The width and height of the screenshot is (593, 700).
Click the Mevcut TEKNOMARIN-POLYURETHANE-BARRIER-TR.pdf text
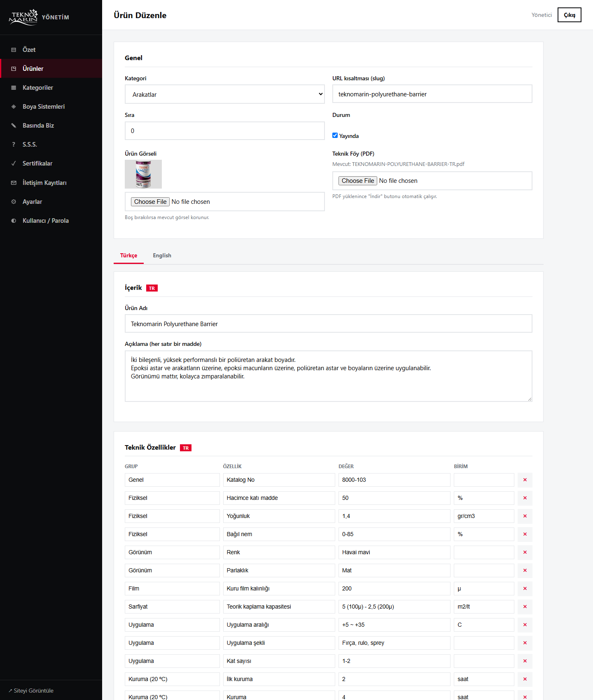coord(398,164)
